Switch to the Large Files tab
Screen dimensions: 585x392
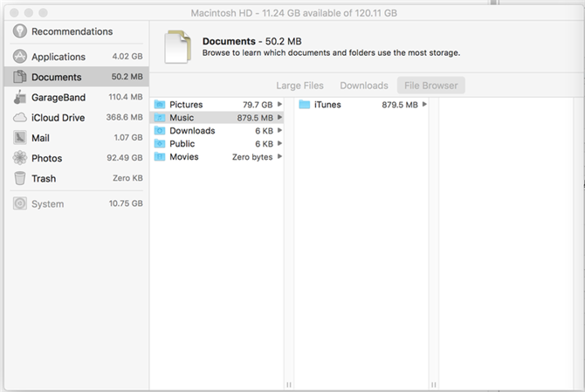point(300,86)
